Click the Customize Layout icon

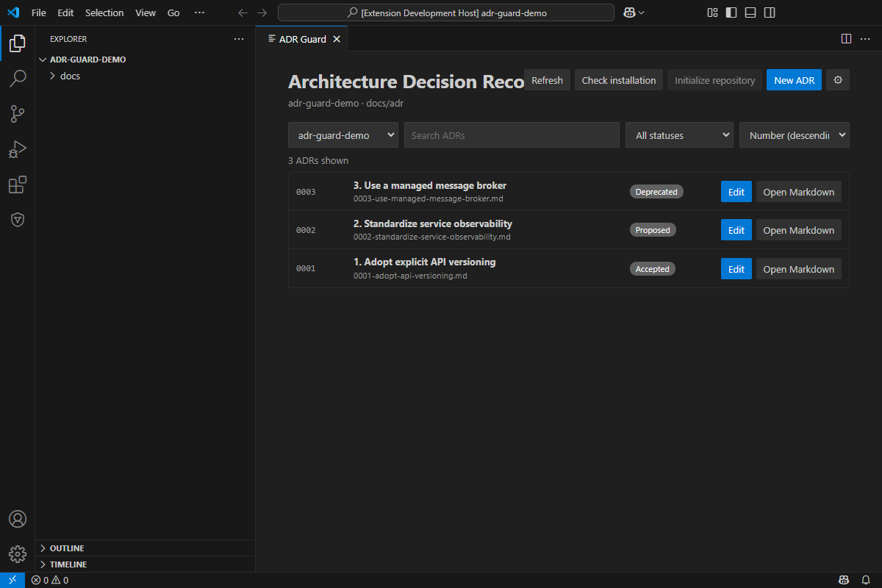point(712,12)
